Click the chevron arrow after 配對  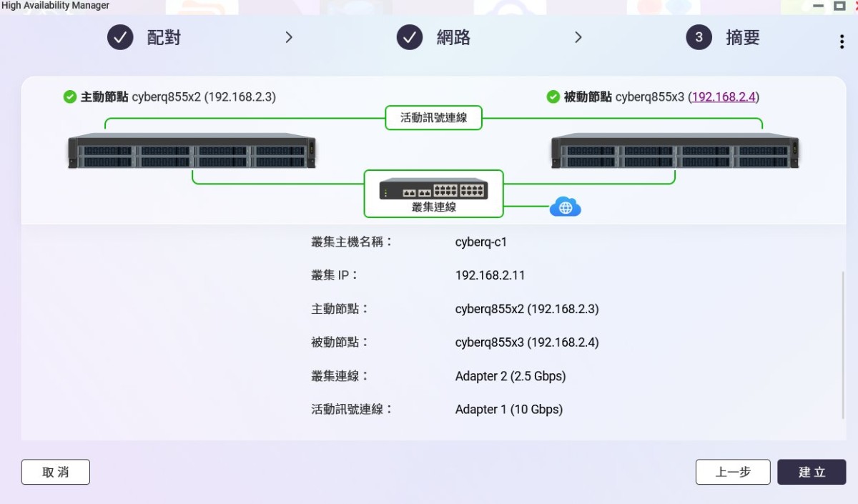pos(289,37)
